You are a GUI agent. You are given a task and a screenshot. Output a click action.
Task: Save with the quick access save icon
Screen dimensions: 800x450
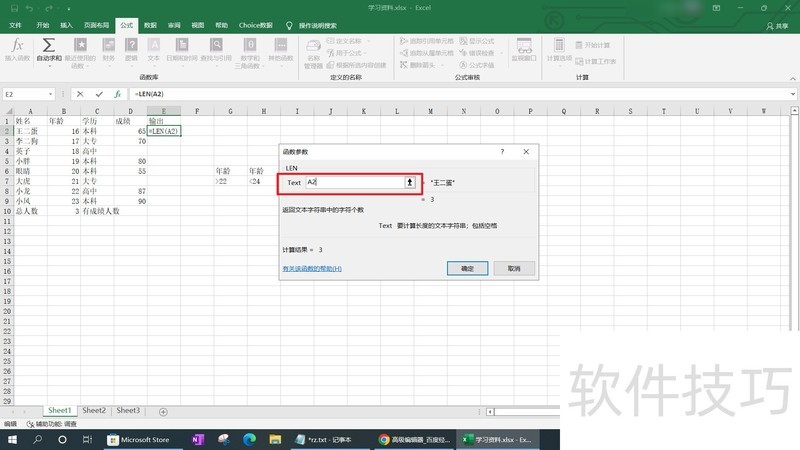(x=14, y=8)
